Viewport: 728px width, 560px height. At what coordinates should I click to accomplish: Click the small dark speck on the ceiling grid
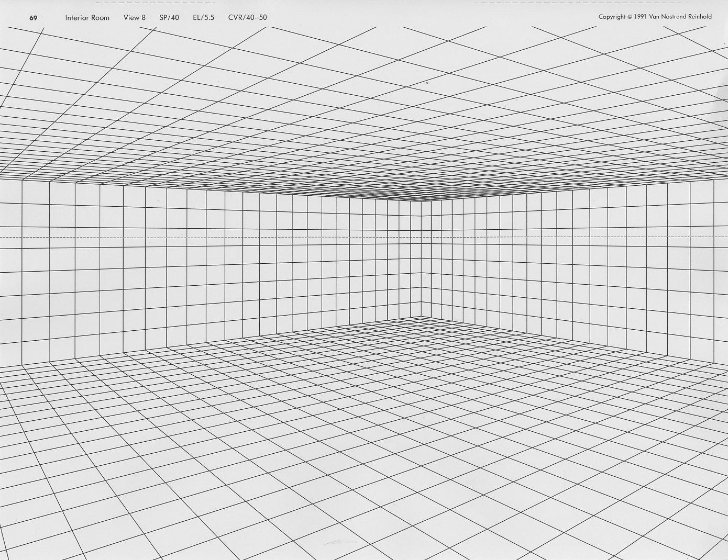pyautogui.click(x=427, y=83)
